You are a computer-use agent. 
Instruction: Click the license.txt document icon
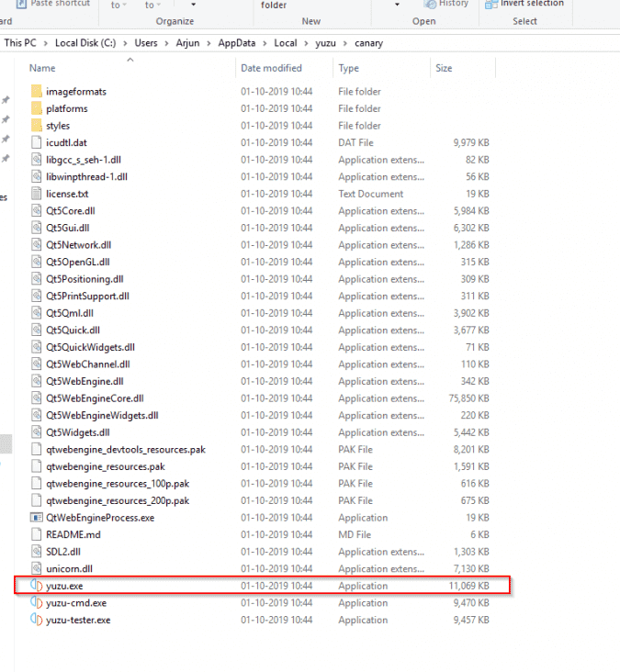(37, 194)
